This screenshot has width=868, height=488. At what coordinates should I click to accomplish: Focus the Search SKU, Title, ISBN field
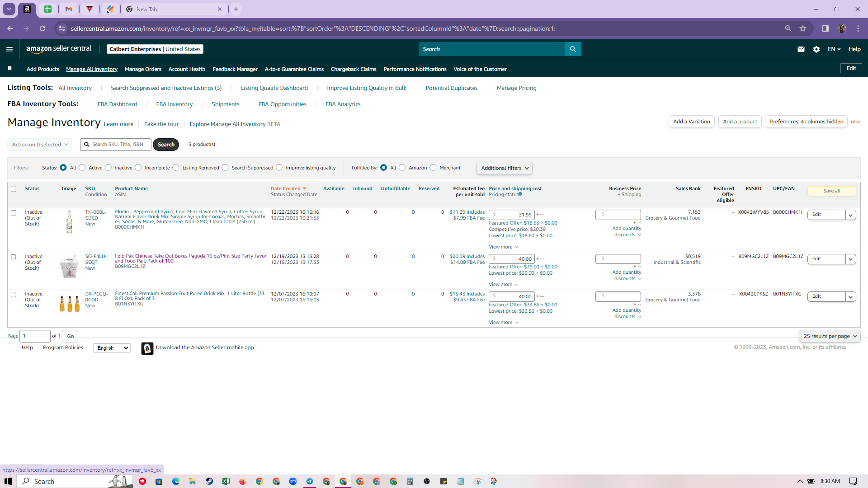pos(116,145)
